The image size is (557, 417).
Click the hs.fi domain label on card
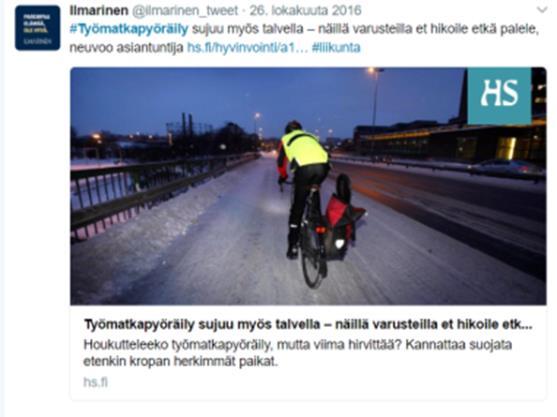point(96,382)
